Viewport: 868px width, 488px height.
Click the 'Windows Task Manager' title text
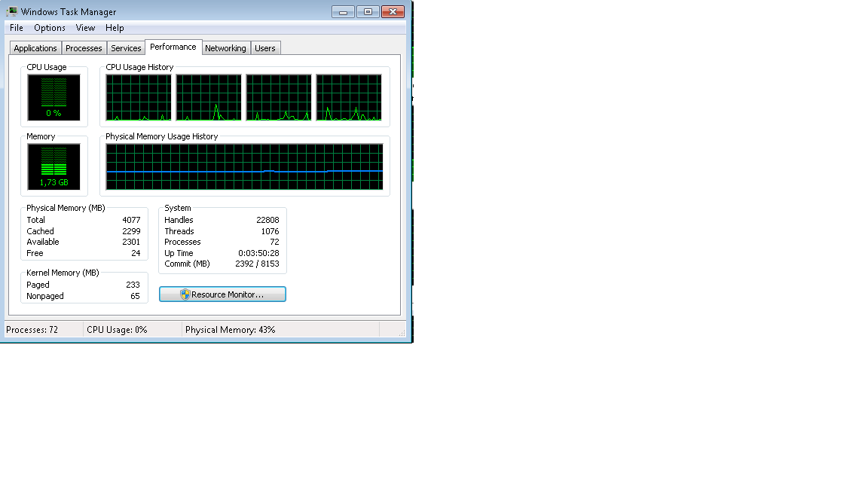coord(69,11)
